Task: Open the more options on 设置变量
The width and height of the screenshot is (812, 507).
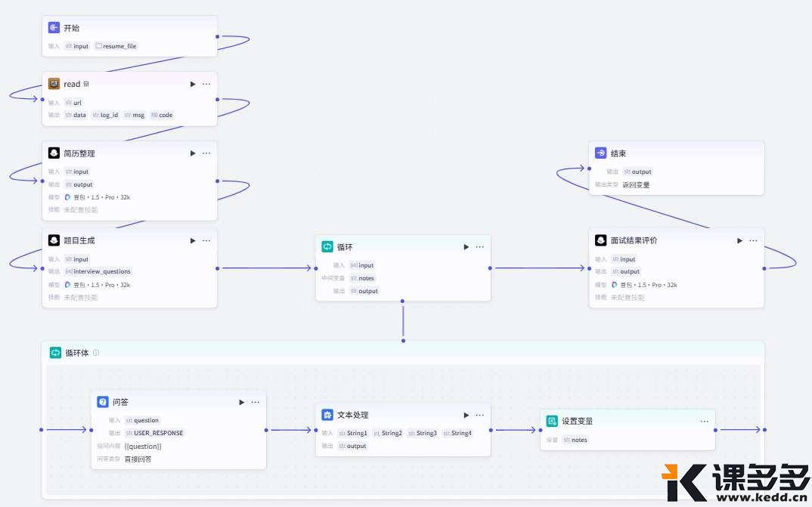Action: [704, 421]
